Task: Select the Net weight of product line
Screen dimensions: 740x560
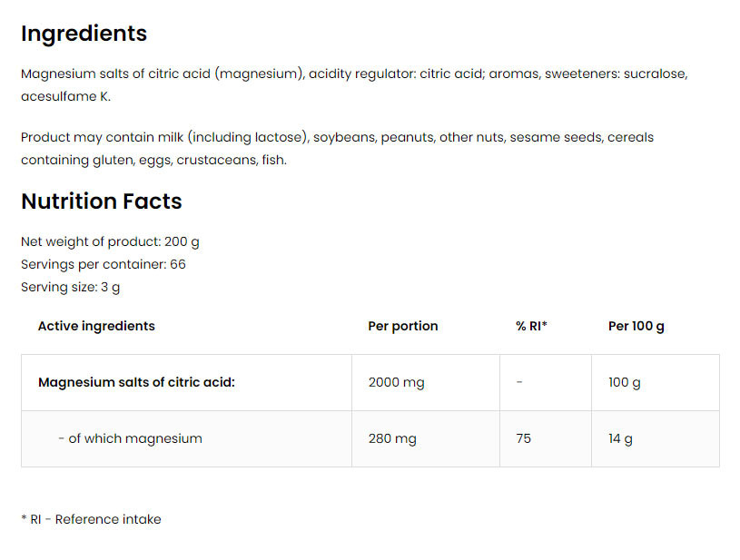Action: click(x=110, y=242)
